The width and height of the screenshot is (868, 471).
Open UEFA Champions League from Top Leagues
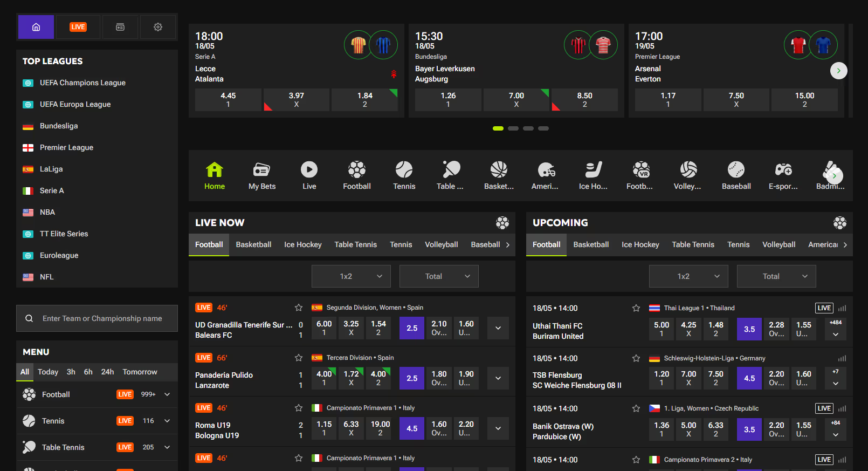click(x=82, y=83)
